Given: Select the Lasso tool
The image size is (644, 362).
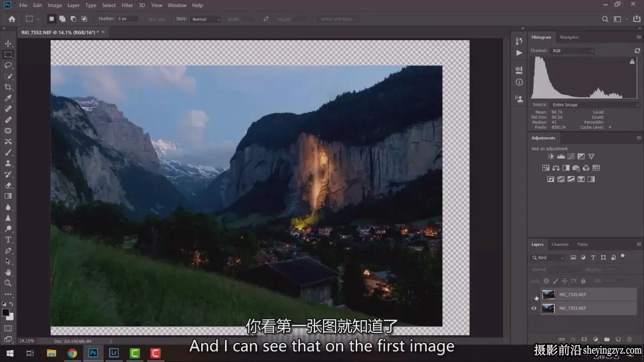Looking at the screenshot, I should click(x=8, y=65).
